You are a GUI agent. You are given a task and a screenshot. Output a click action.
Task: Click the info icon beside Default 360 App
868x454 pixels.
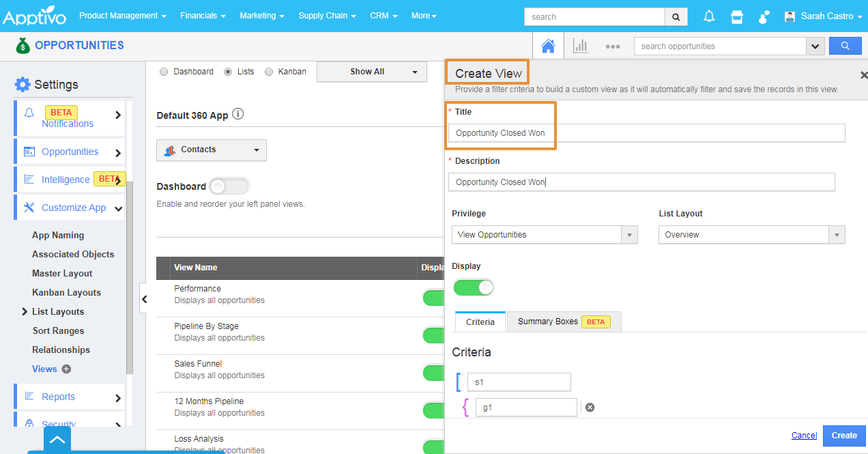click(x=237, y=115)
